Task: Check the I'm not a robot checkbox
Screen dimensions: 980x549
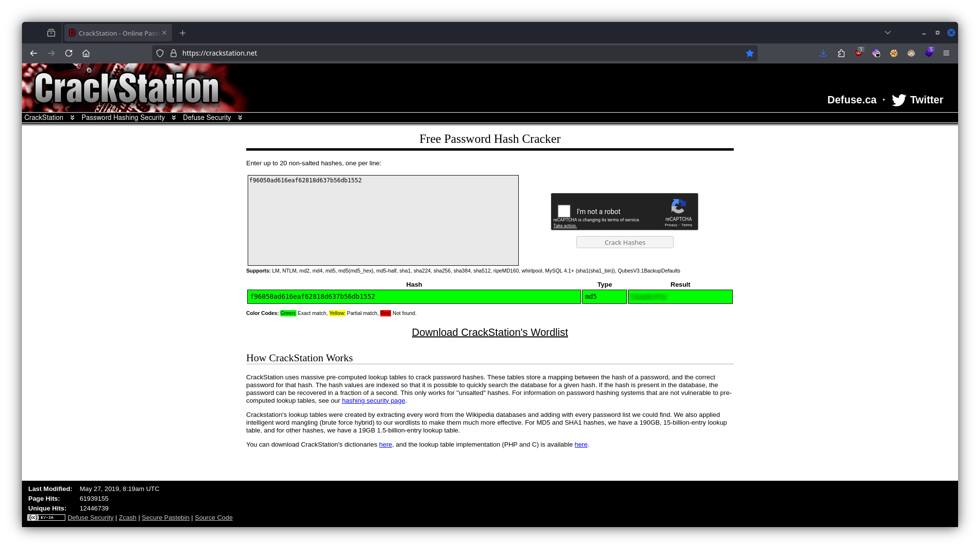Action: [564, 211]
